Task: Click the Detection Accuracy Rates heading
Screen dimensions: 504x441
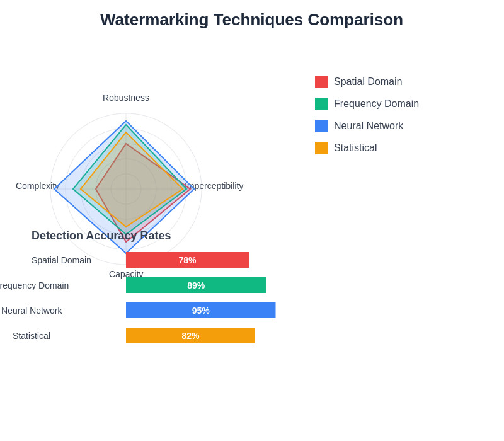Action: (101, 236)
